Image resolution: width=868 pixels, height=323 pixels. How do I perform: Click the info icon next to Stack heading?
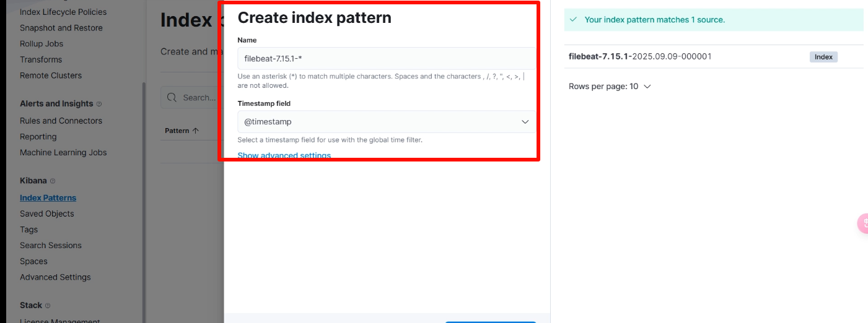(x=48, y=306)
